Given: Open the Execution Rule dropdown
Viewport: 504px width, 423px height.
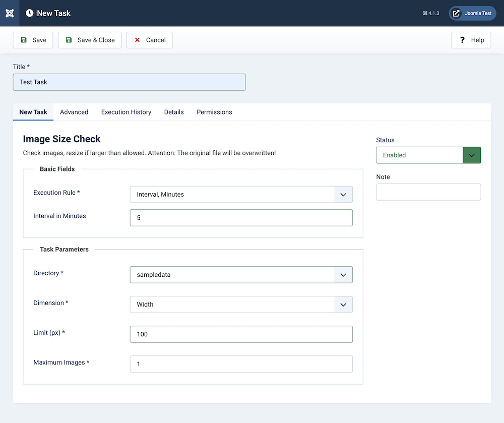Looking at the screenshot, I should (241, 194).
